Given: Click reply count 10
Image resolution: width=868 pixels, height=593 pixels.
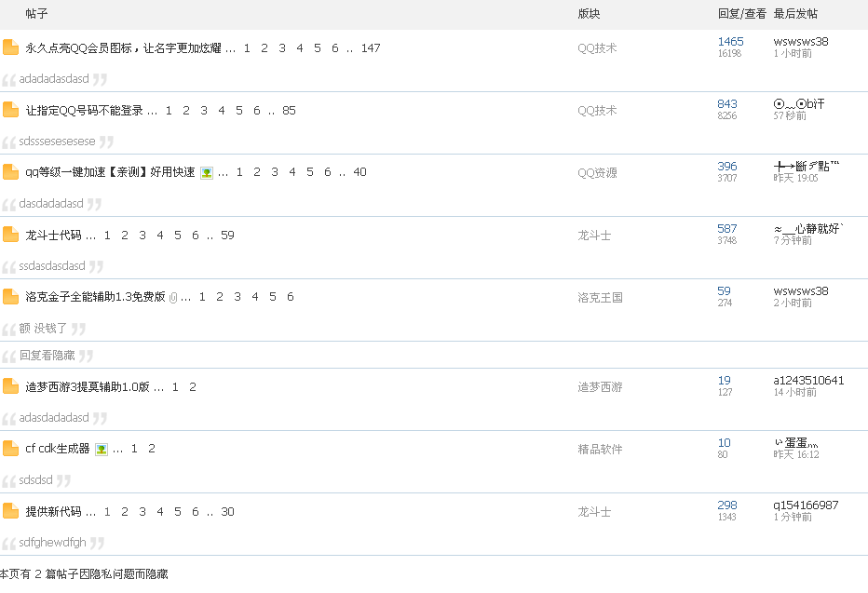Looking at the screenshot, I should point(724,442).
